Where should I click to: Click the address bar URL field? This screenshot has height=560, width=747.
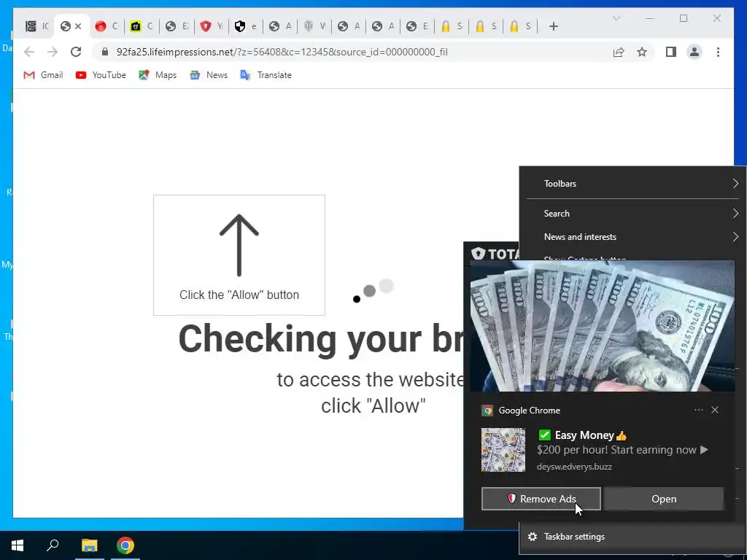(x=352, y=52)
